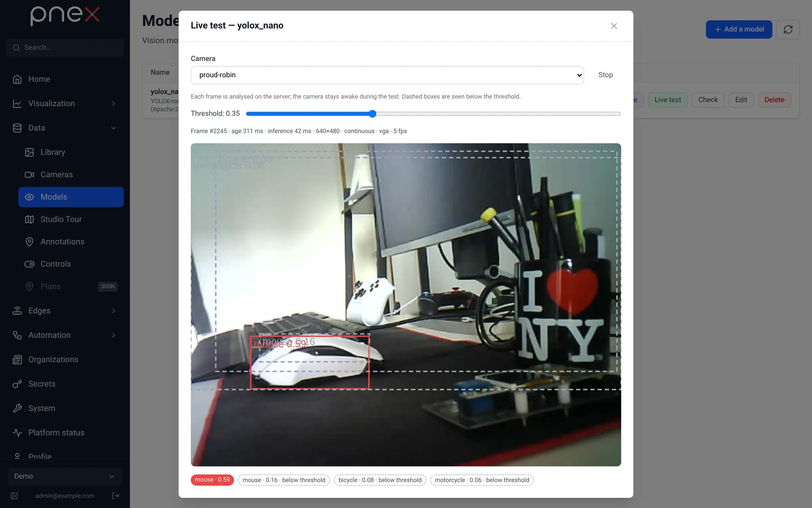Click the Platform status pulse icon
The width and height of the screenshot is (812, 508).
pyautogui.click(x=17, y=433)
